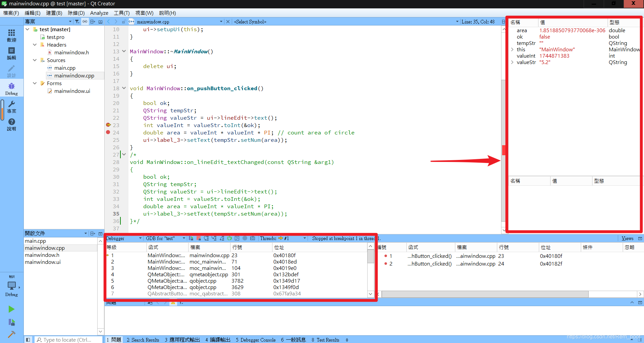Open the 4 編譯輸出 output pane
Image resolution: width=644 pixels, height=343 pixels.
pyautogui.click(x=218, y=340)
